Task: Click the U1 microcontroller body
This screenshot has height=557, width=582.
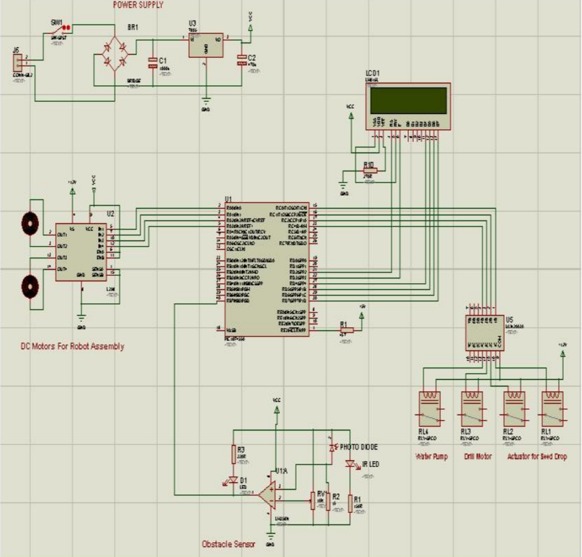Action: point(267,269)
